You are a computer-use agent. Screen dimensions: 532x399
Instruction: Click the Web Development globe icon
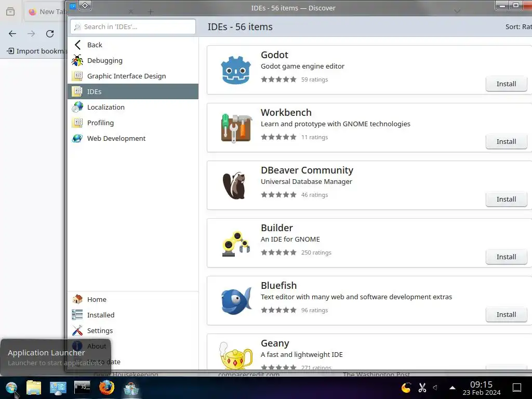pos(77,138)
